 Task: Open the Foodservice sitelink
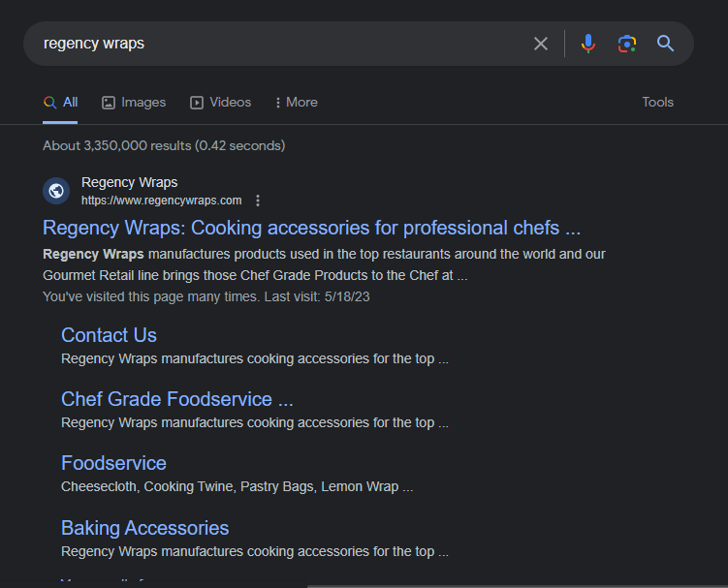tap(113, 463)
